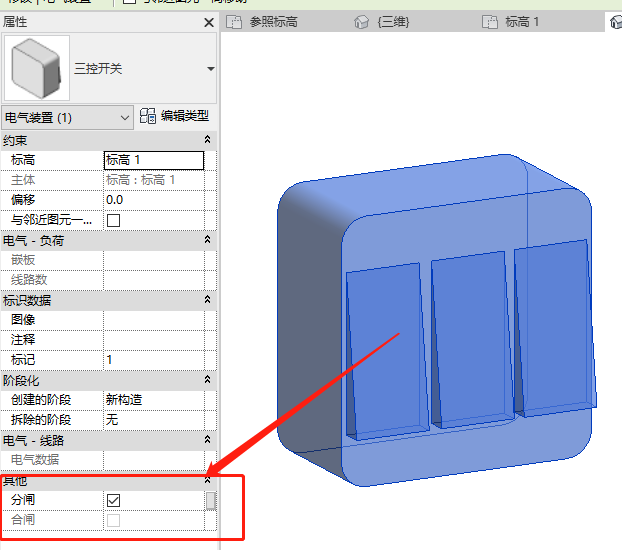The height and width of the screenshot is (550, 622).
Task: Open the 三控开关 type selector dropdown arrow
Action: pos(211,69)
